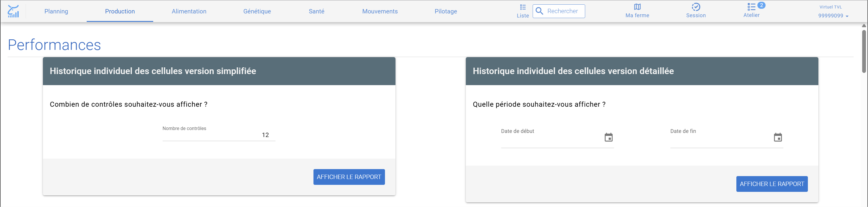Open the Mouvements menu
The image size is (868, 207).
pos(380,11)
